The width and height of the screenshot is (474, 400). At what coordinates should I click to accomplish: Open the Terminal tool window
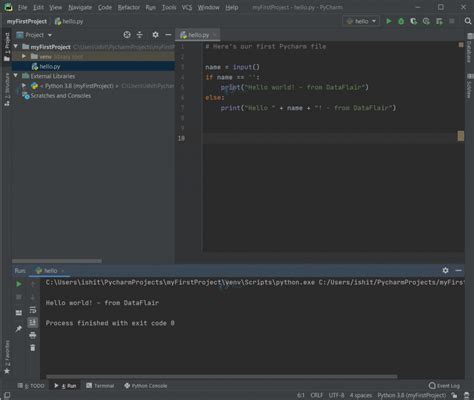click(x=100, y=386)
